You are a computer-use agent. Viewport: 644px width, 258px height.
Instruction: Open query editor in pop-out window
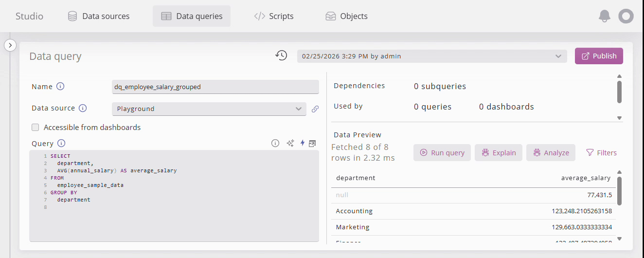pos(312,143)
